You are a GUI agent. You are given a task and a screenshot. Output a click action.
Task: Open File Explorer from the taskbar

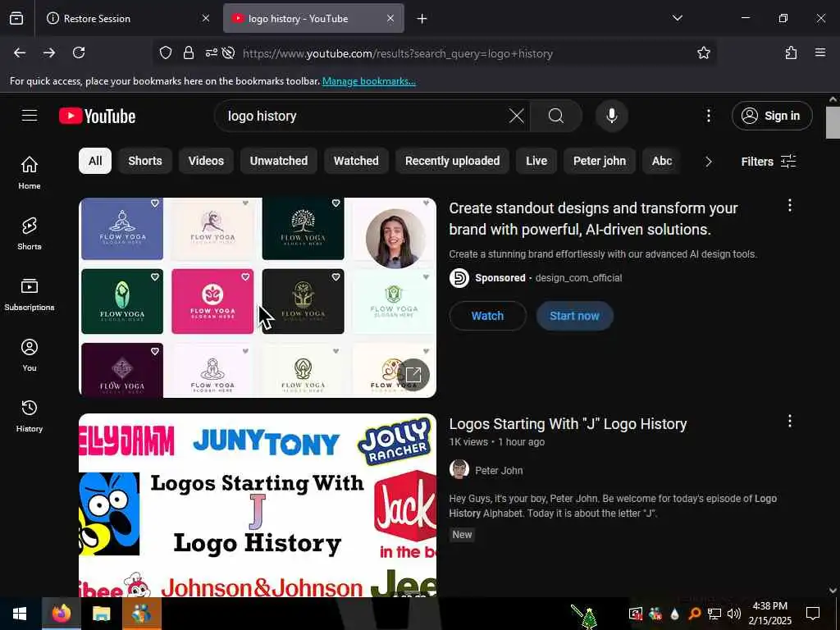point(101,614)
